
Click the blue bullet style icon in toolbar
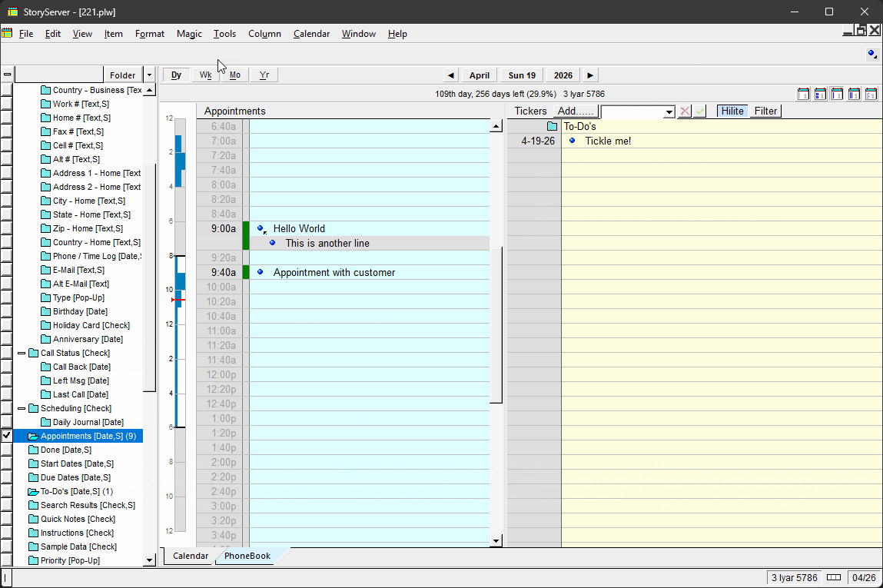[871, 54]
